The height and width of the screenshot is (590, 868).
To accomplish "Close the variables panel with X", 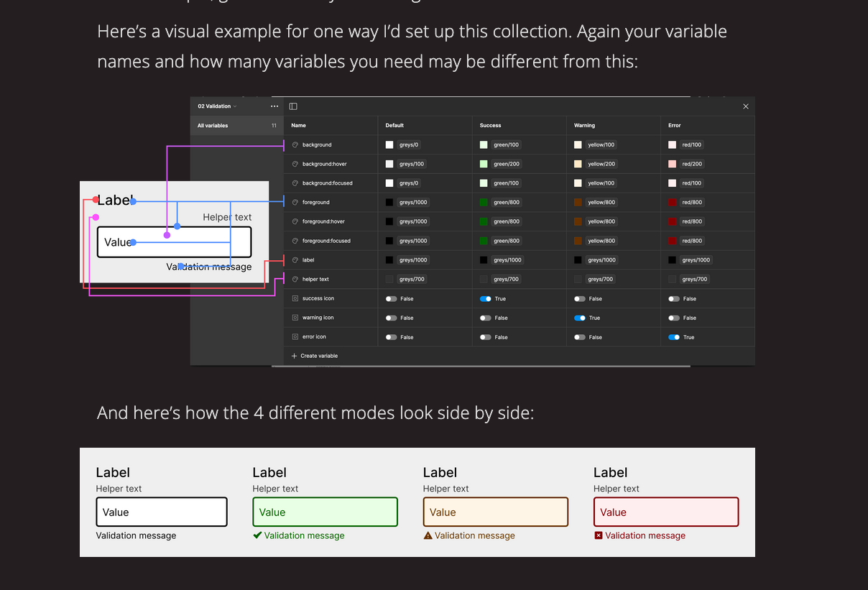I will click(746, 106).
